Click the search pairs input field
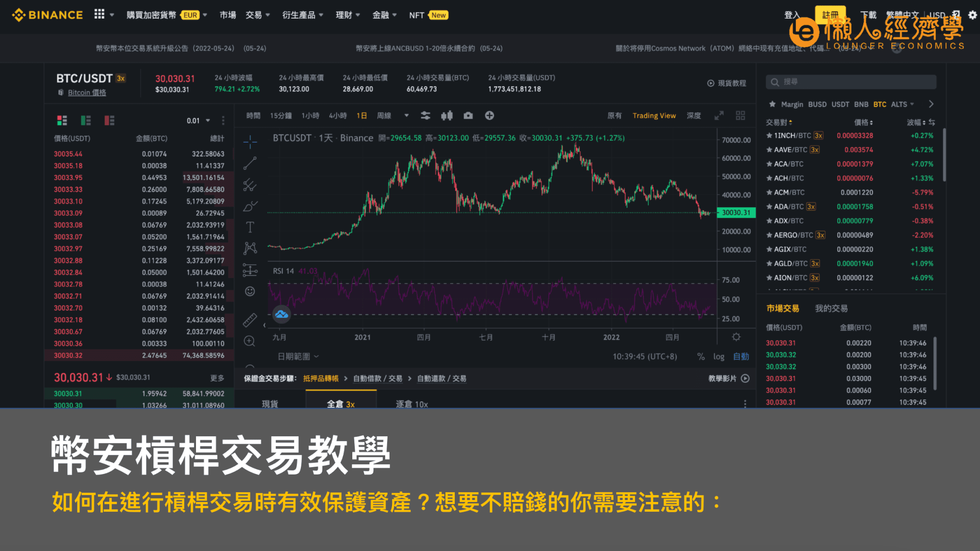Screen dimensions: 980x551 [x=851, y=82]
